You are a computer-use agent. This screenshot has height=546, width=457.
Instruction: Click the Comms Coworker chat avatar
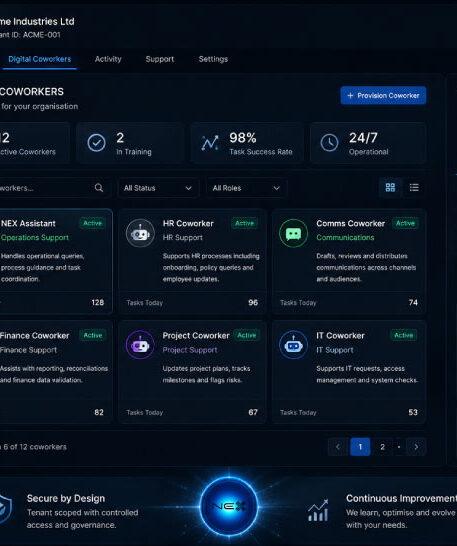coord(294,233)
